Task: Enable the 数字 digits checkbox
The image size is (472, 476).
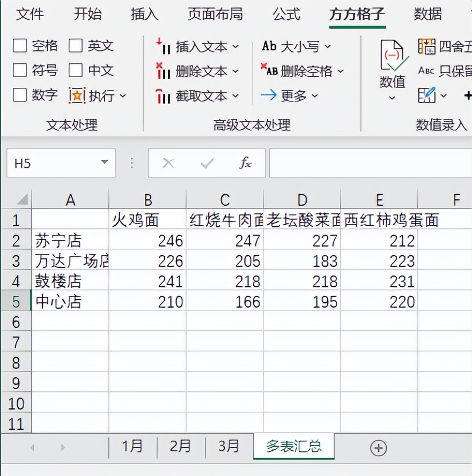Action: click(20, 95)
